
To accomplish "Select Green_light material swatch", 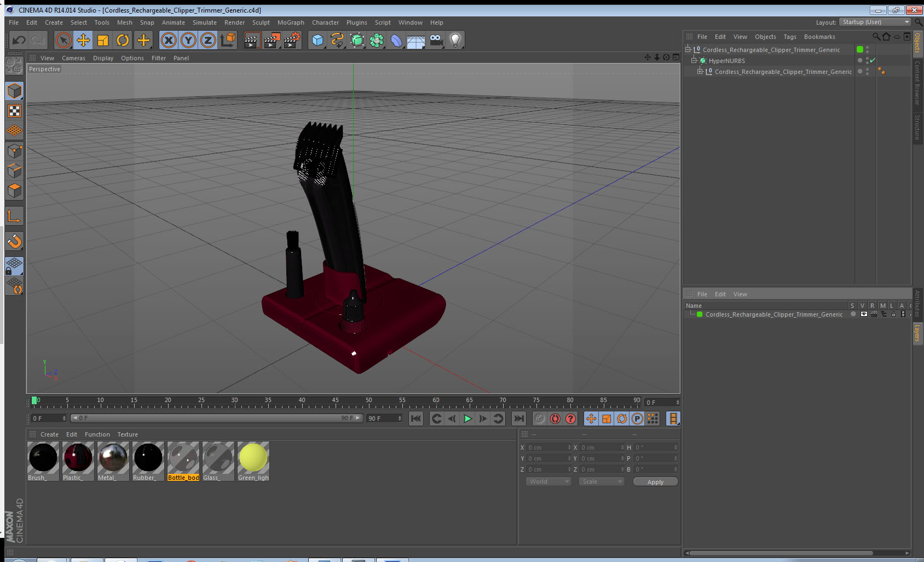I will pyautogui.click(x=253, y=461).
